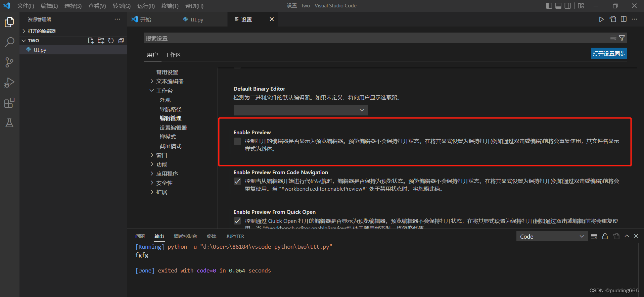Select 常用设置 in settings tree

point(167,72)
